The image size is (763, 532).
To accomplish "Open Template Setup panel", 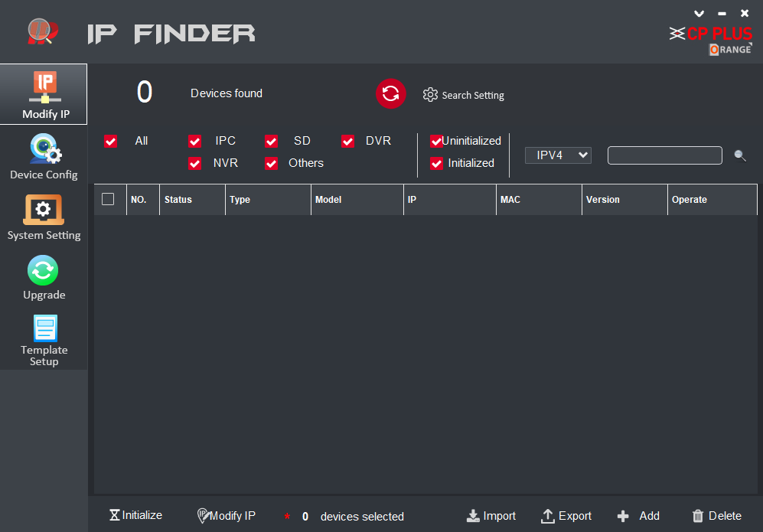I will (x=44, y=341).
